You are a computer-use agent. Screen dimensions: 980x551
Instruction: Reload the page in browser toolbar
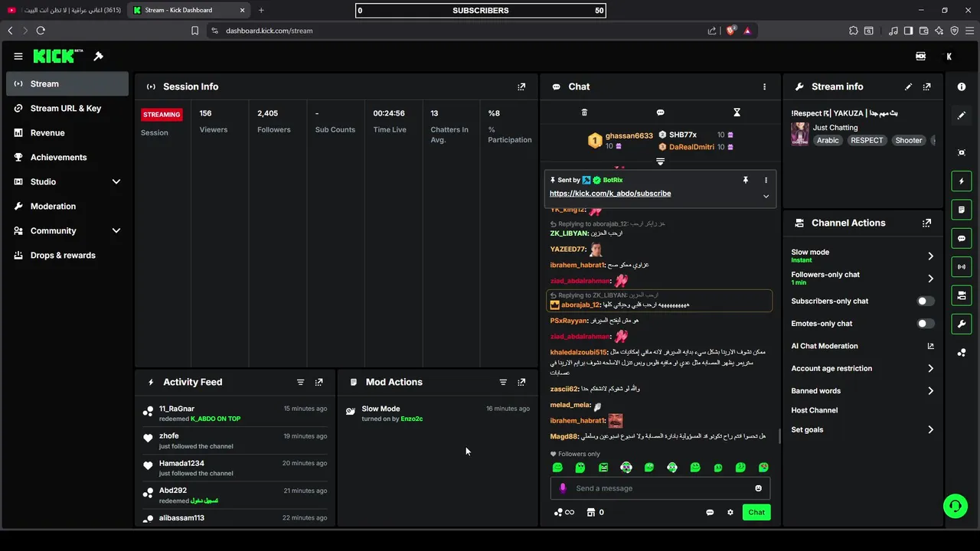point(41,31)
